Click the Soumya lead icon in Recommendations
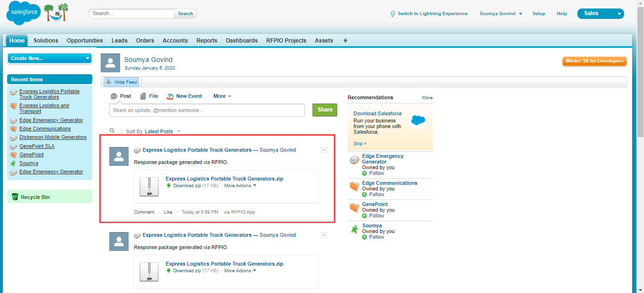This screenshot has width=644, height=293. (354, 229)
